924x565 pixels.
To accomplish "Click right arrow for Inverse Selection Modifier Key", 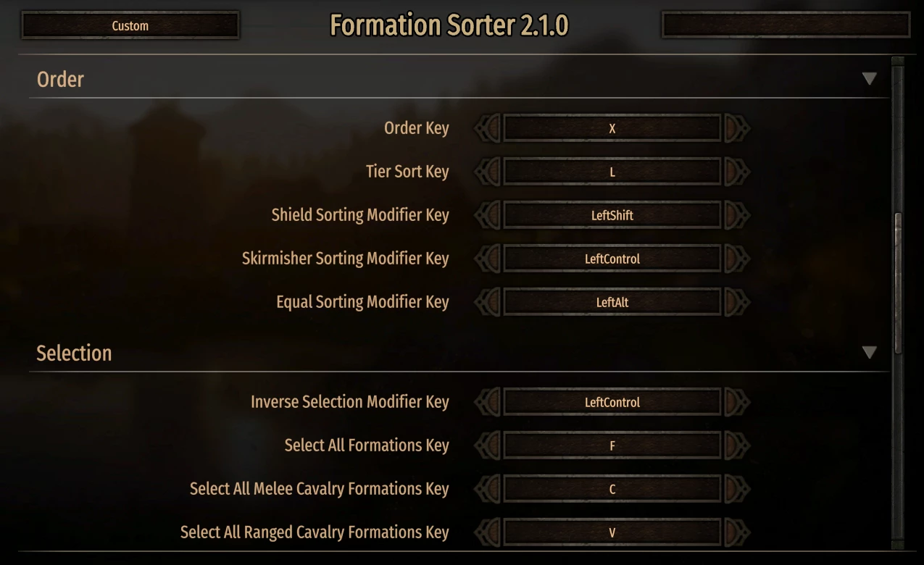I will coord(737,403).
